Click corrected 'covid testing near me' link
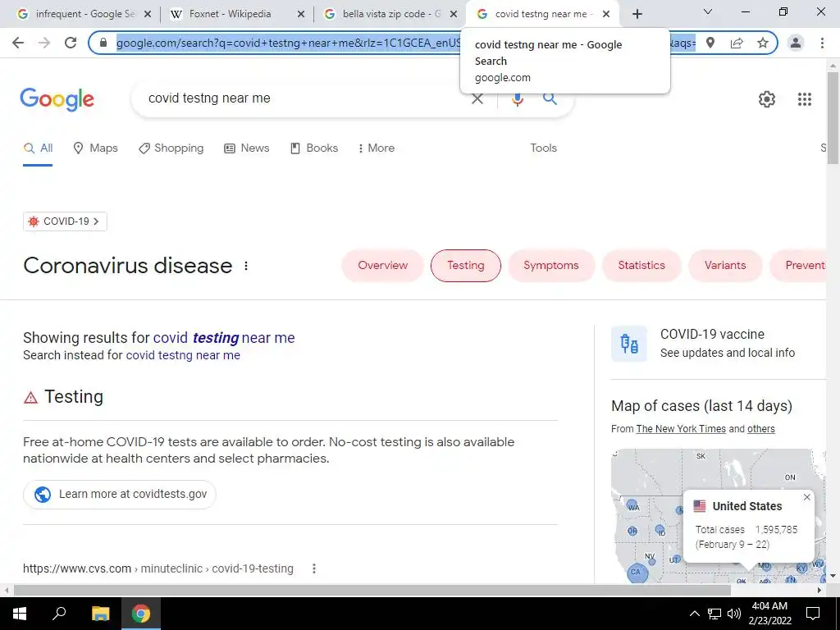Viewport: 840px width, 630px height. 224,338
